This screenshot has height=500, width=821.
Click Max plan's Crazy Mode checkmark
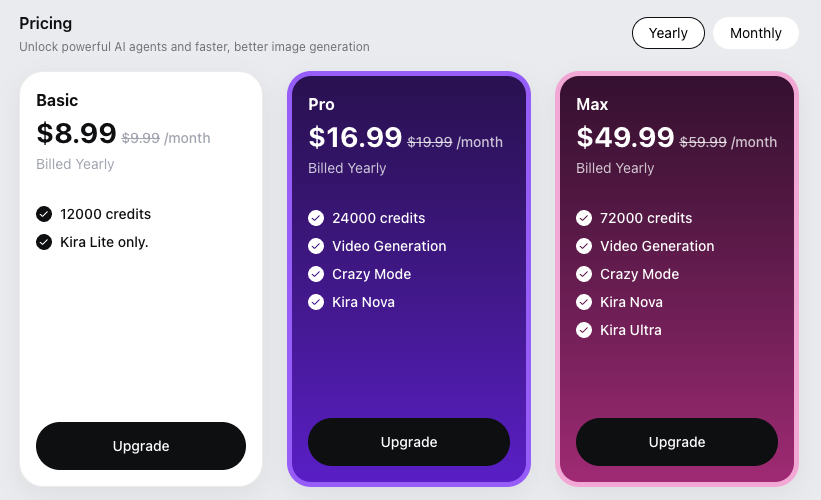point(584,274)
